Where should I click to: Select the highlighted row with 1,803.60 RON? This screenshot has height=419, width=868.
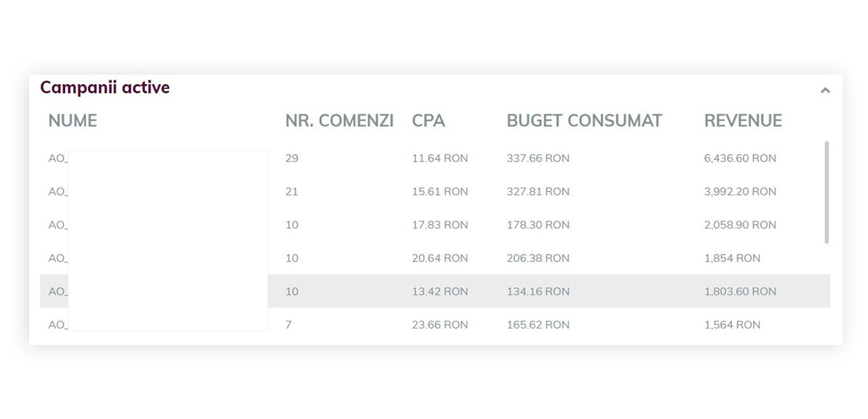740,292
